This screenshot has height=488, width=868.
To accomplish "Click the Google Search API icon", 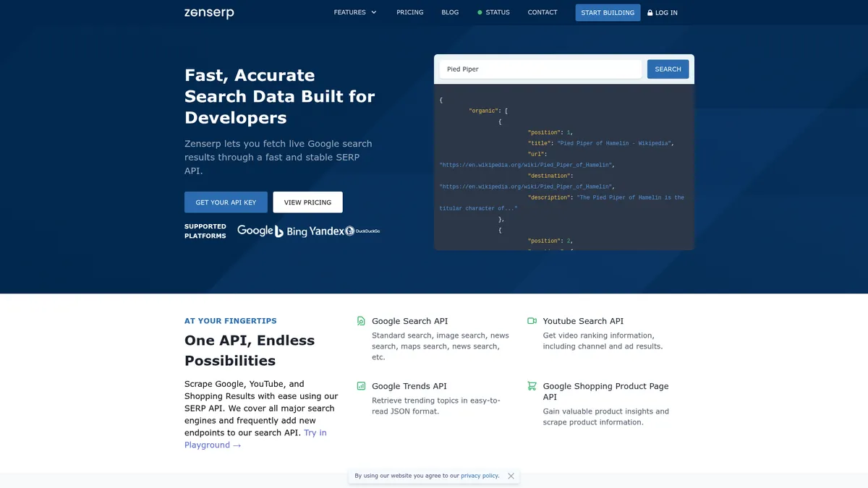I will (x=361, y=321).
